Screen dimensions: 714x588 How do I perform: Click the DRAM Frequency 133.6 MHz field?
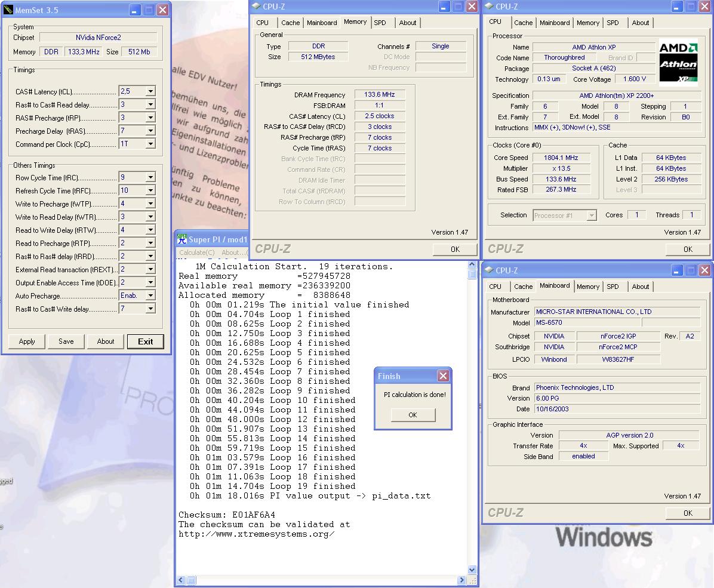click(x=379, y=95)
